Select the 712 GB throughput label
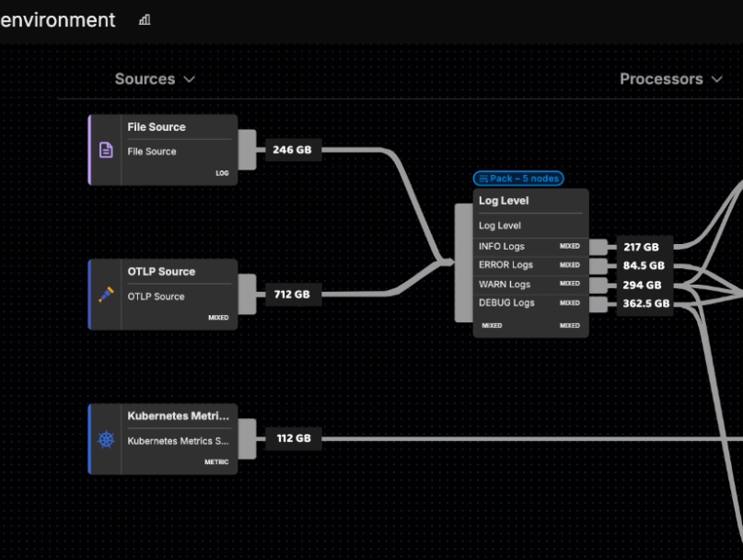 point(295,295)
